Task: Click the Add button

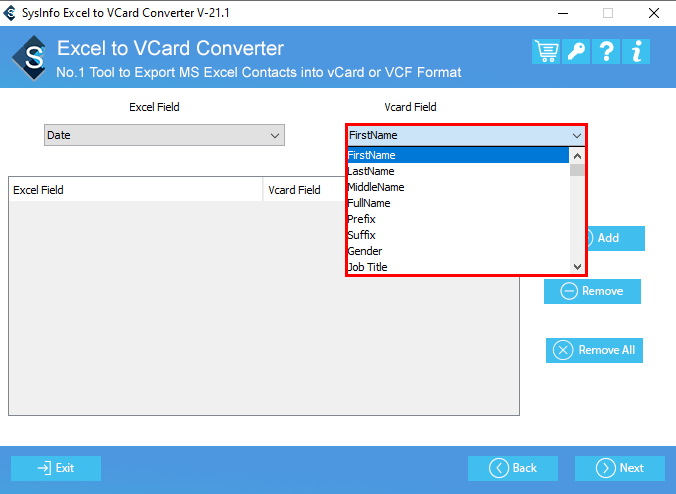Action: click(x=616, y=238)
